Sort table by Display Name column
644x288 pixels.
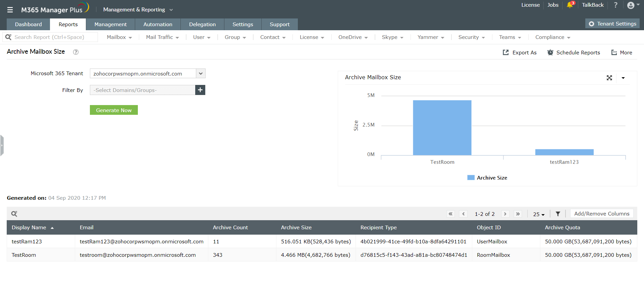(x=29, y=228)
